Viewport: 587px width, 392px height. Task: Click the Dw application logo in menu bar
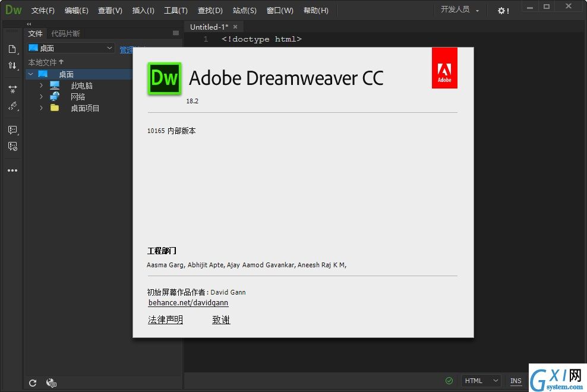[14, 10]
